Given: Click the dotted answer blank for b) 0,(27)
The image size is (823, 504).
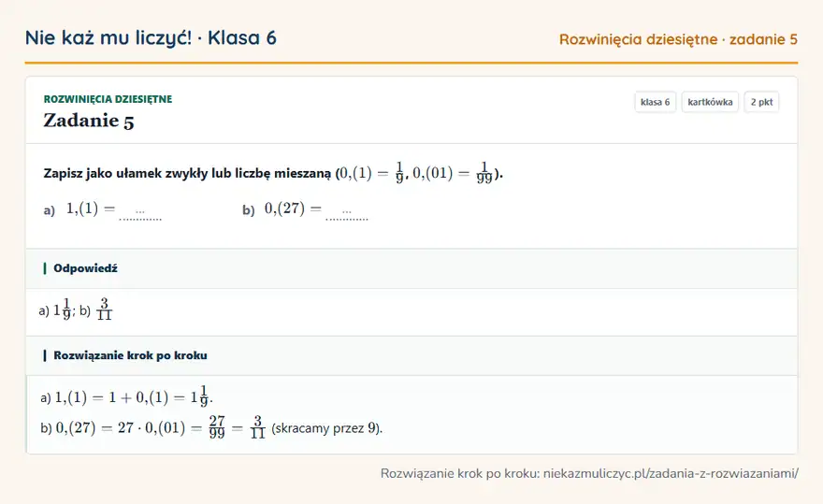Looking at the screenshot, I should point(347,213).
